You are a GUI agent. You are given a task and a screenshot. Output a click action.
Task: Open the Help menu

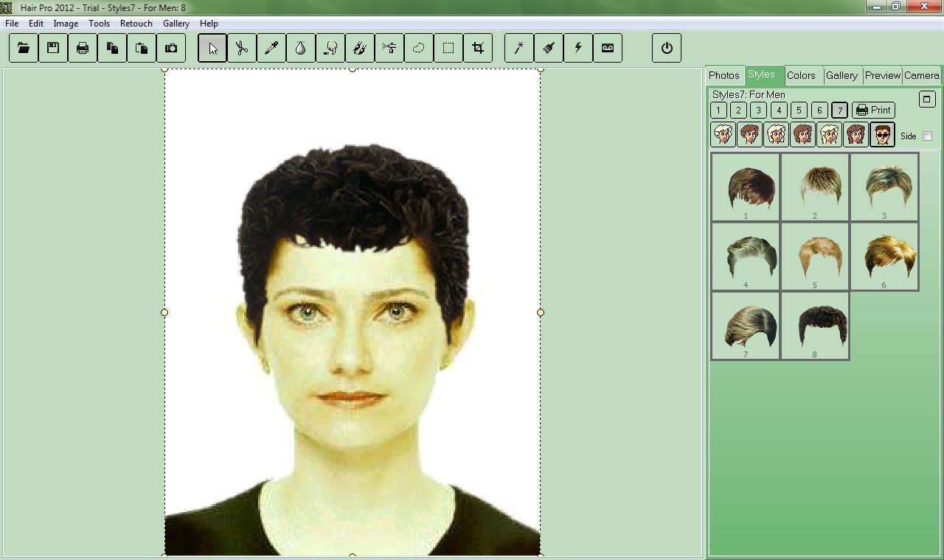coord(209,24)
